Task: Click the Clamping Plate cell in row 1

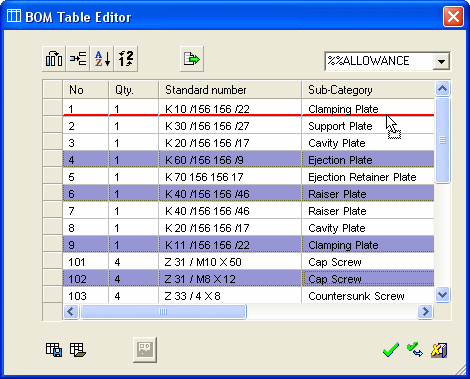Action: click(368, 107)
